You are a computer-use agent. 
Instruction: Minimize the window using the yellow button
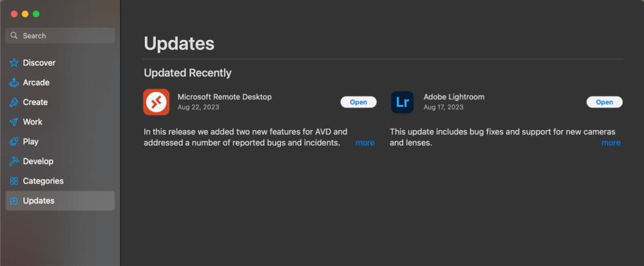tap(25, 14)
